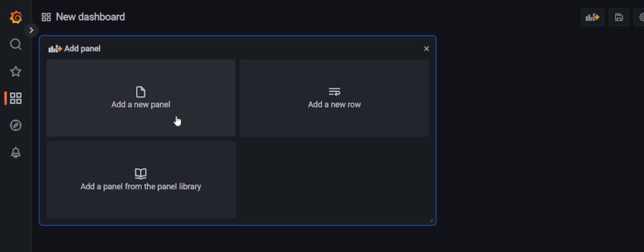This screenshot has height=252, width=644.
Task: Click the New dashboard title text
Action: (x=90, y=17)
